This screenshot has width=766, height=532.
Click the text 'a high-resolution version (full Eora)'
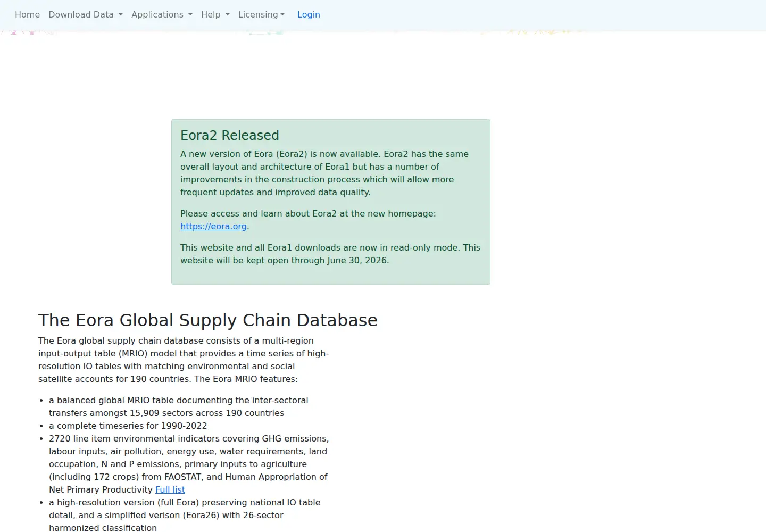pyautogui.click(x=124, y=502)
